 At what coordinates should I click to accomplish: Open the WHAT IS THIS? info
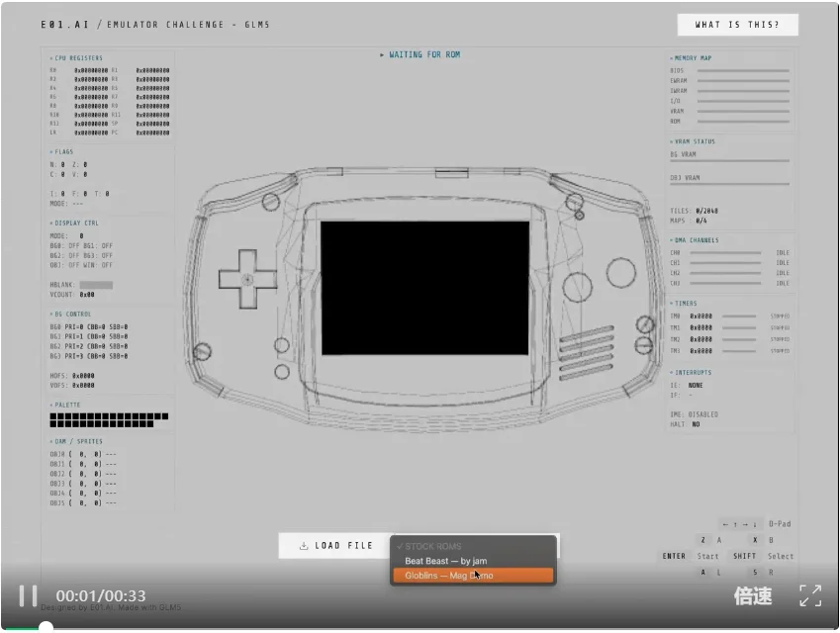737,25
